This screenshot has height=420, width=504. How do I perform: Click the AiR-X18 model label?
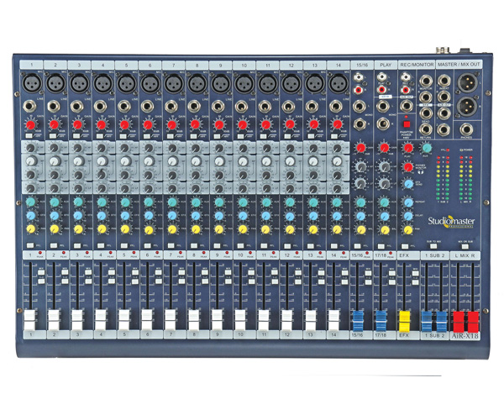coord(465,336)
